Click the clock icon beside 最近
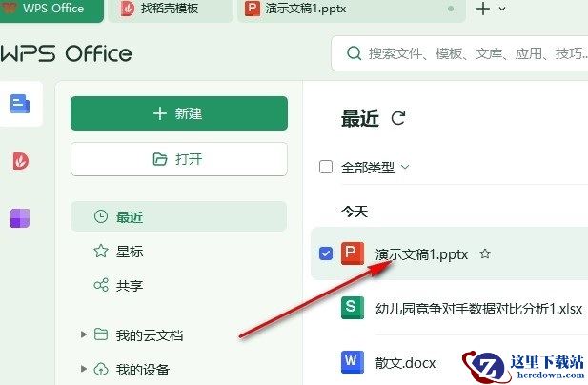The height and width of the screenshot is (385, 588). click(100, 216)
